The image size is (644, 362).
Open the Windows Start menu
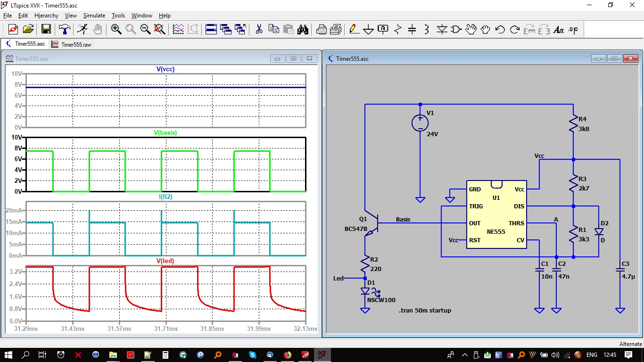(8, 354)
